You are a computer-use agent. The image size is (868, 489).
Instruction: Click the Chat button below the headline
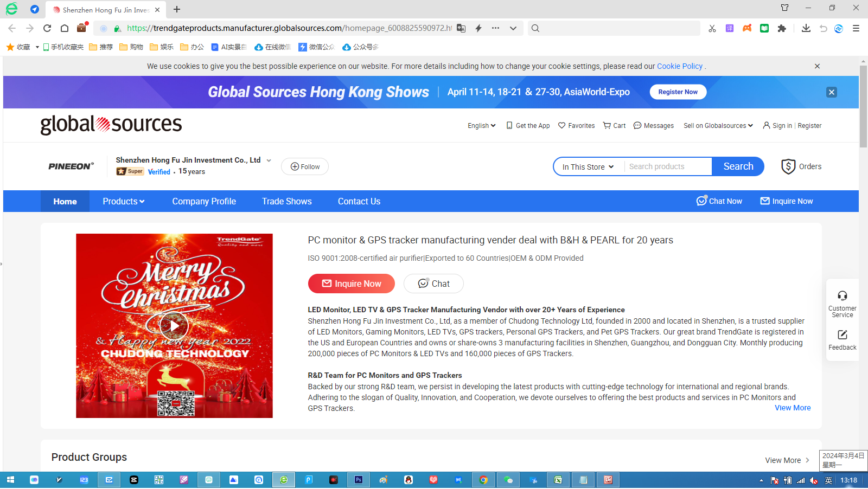tap(433, 284)
